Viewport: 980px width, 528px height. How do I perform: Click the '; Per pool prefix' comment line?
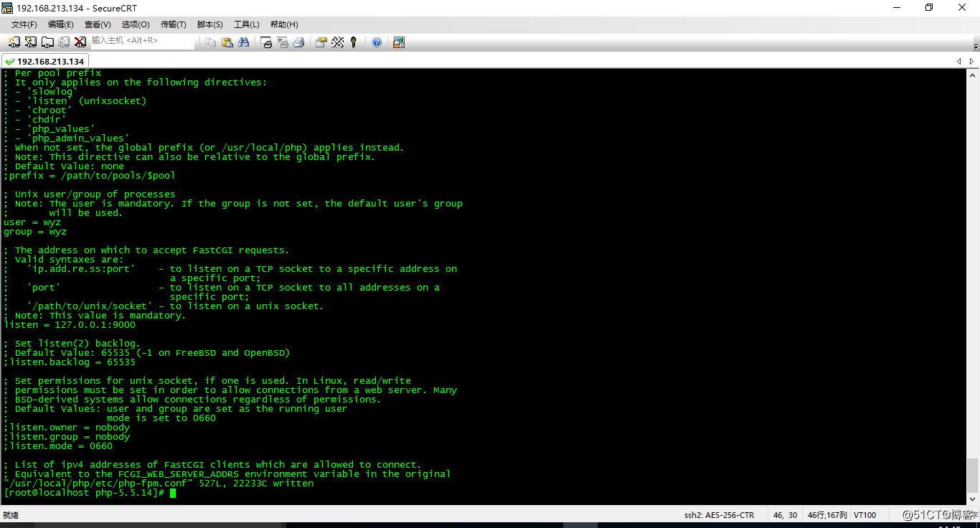point(52,73)
